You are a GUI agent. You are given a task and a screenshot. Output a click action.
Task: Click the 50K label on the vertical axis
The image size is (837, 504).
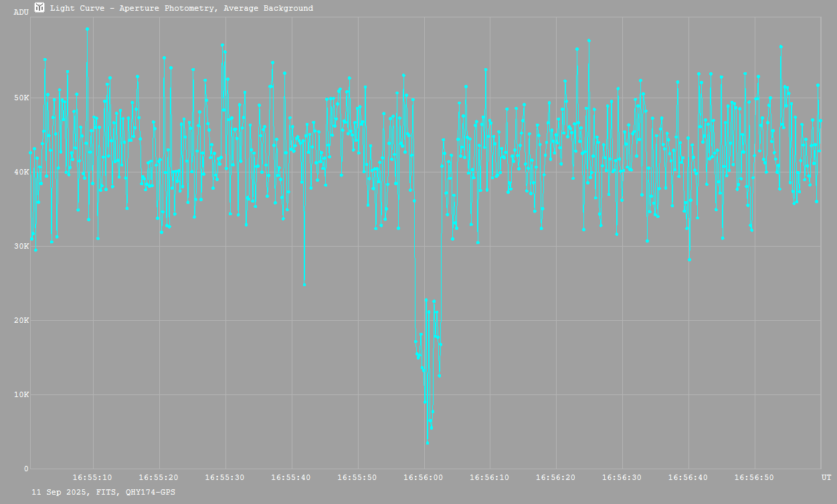pyautogui.click(x=22, y=98)
